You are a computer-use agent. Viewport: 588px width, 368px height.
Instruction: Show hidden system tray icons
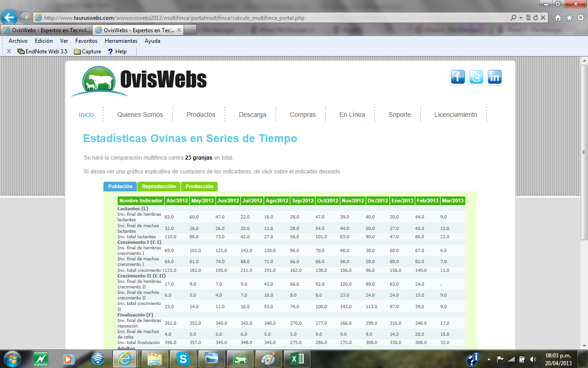(x=488, y=359)
